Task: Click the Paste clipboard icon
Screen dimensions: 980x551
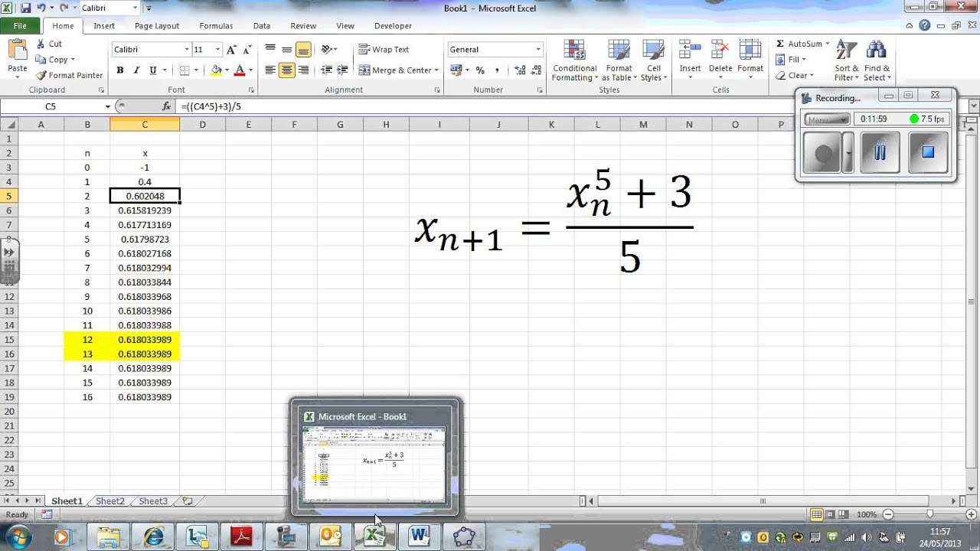Action: (x=17, y=51)
